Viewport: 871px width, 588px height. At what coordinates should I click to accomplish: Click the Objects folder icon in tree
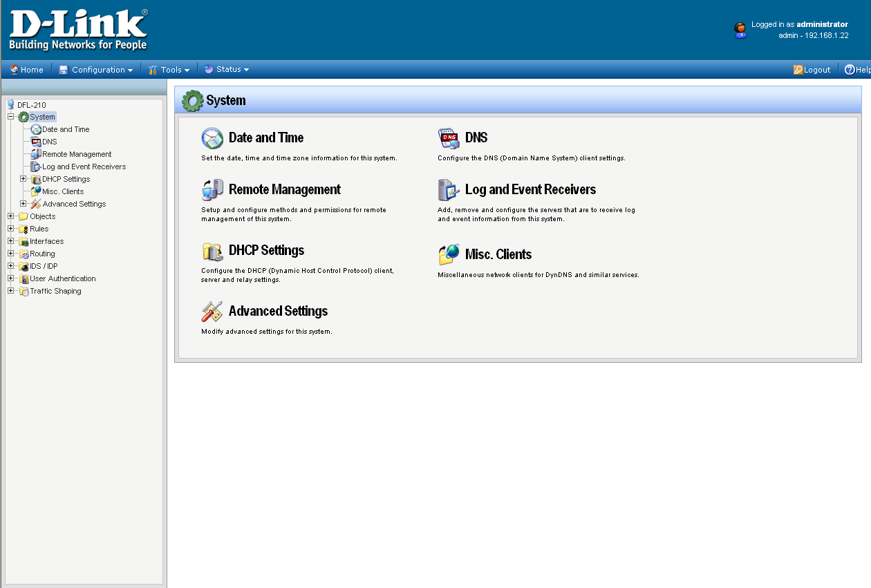point(24,216)
